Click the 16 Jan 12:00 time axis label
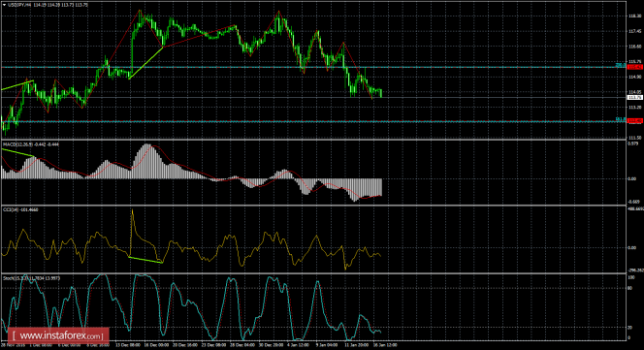 click(385, 345)
